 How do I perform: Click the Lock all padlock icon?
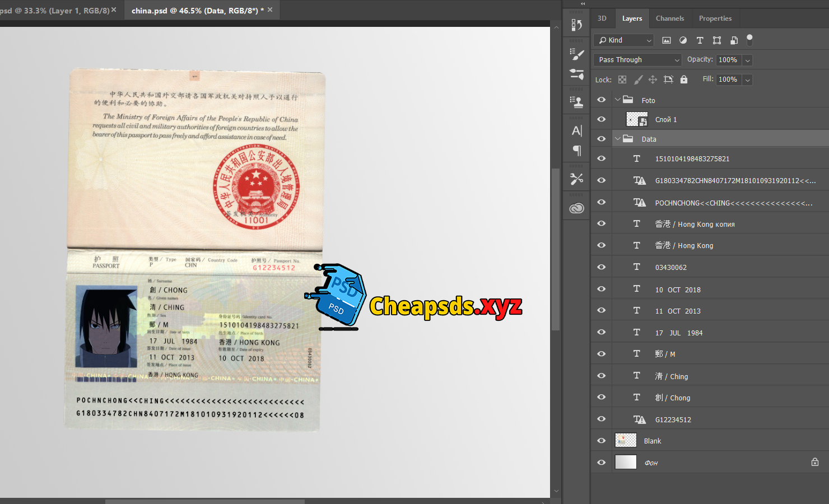point(683,80)
